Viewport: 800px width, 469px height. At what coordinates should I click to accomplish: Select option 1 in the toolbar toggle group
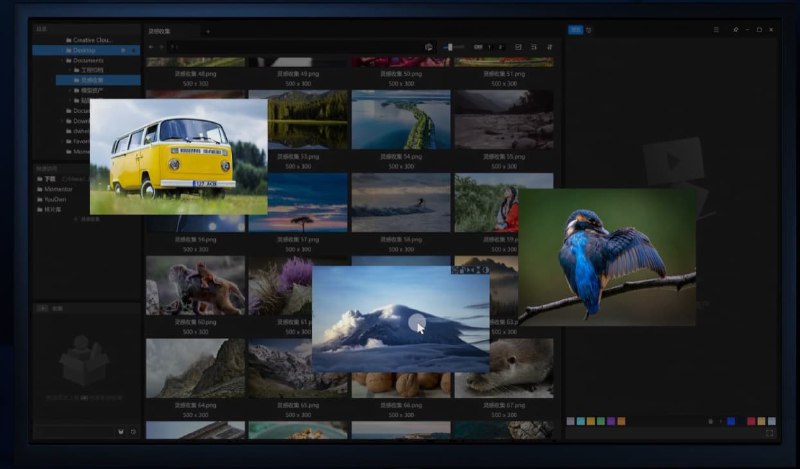(x=489, y=47)
